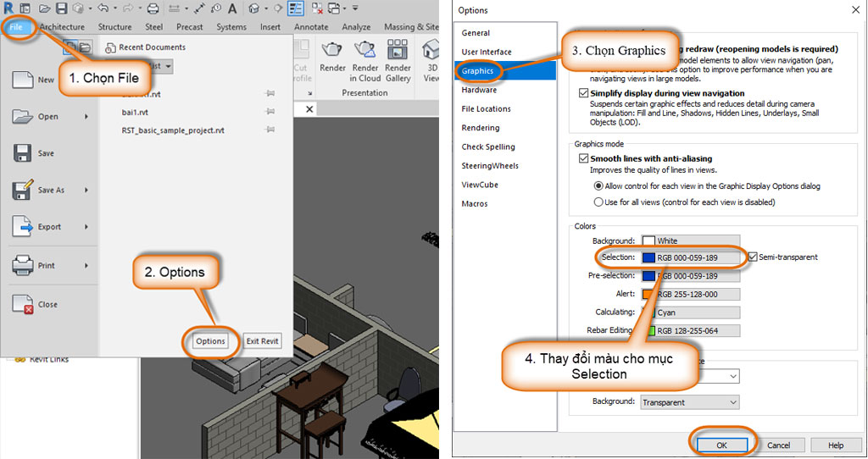Click the Render teapot icon
868x459 pixels.
tap(332, 51)
